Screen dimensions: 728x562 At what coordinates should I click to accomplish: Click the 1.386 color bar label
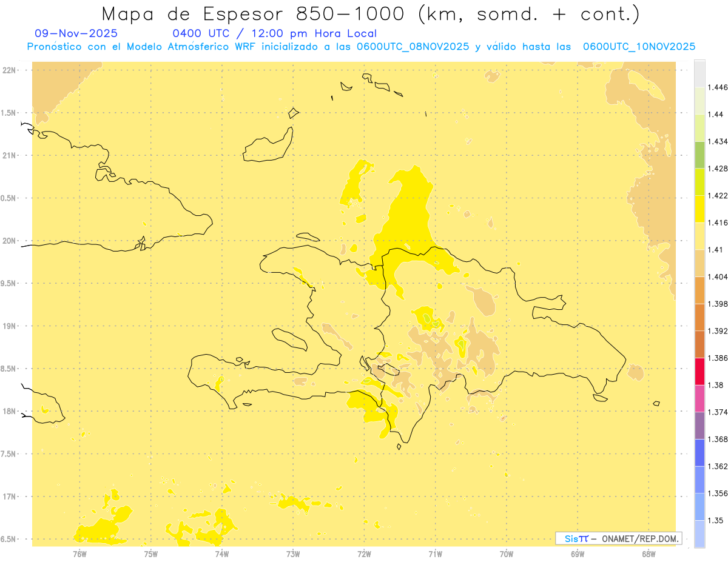pos(718,358)
